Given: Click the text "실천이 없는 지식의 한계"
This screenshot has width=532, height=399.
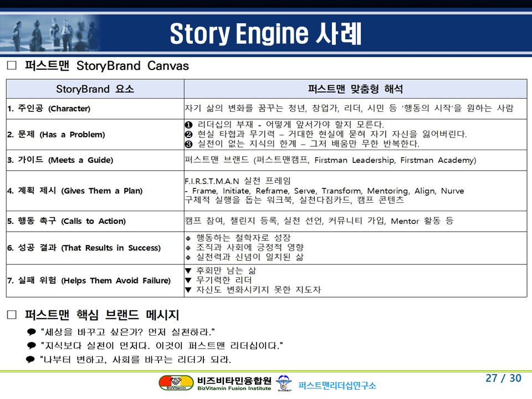Looking at the screenshot, I should coord(309,144).
